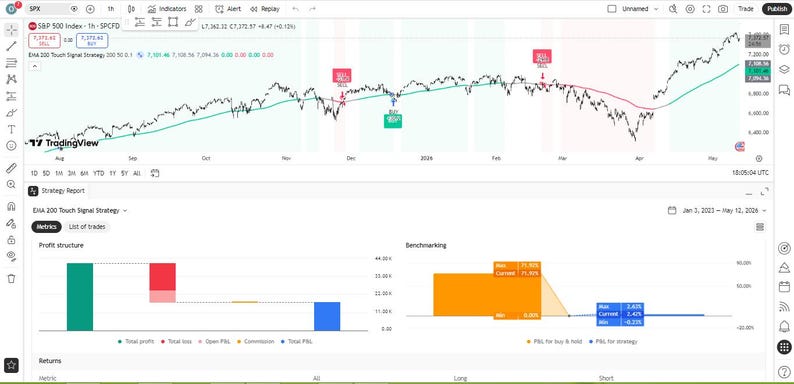Publish the chart idea

click(x=777, y=9)
